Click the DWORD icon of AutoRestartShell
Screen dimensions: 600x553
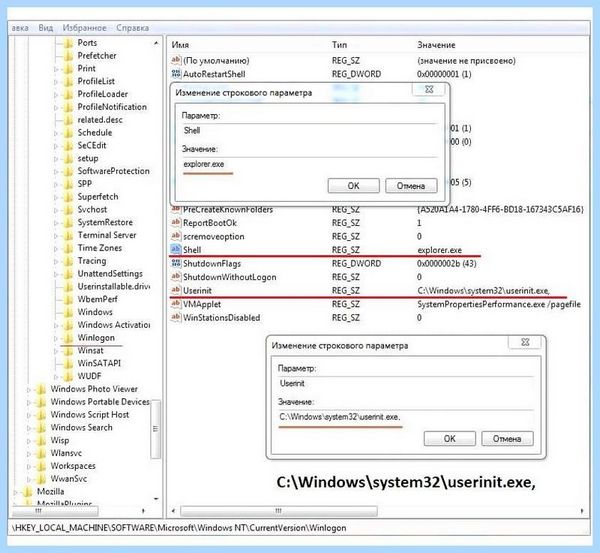coord(176,74)
